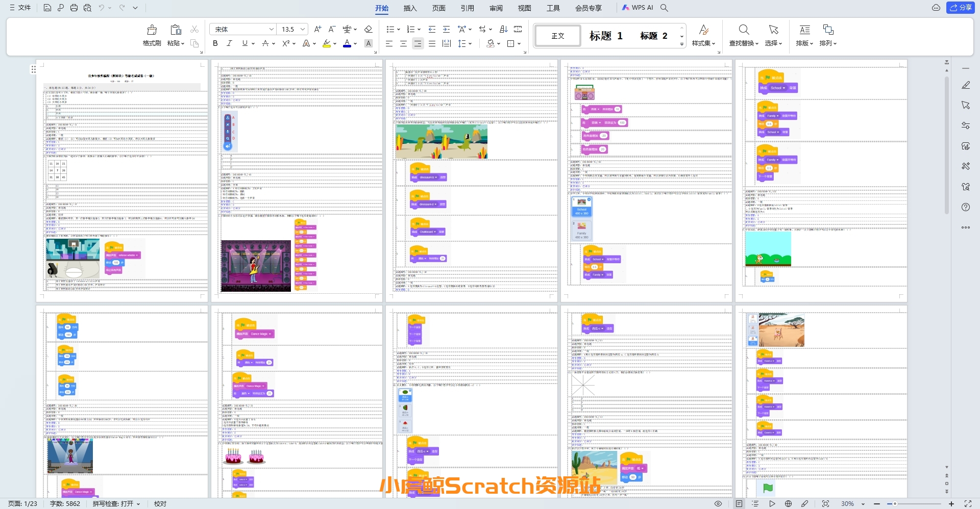Viewport: 980px width, 509px height.
Task: Set paragraph to center alignment
Action: coord(404,43)
